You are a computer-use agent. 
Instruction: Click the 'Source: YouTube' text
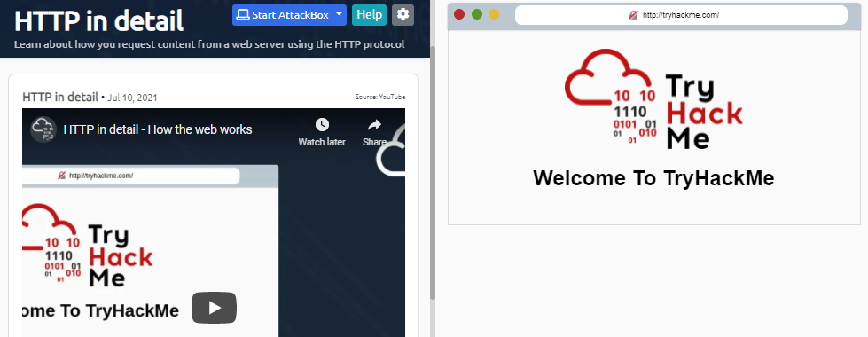pyautogui.click(x=380, y=97)
